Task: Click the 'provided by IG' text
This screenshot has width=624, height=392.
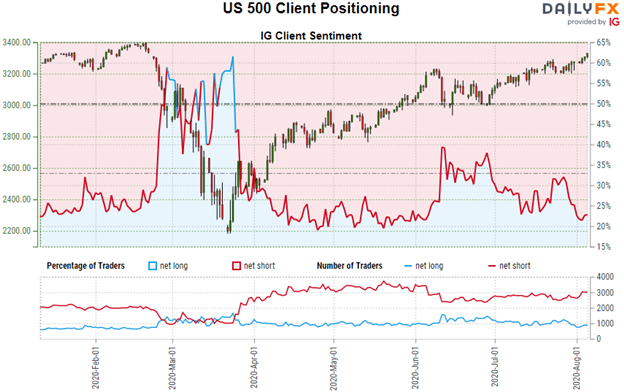Action: click(x=593, y=22)
